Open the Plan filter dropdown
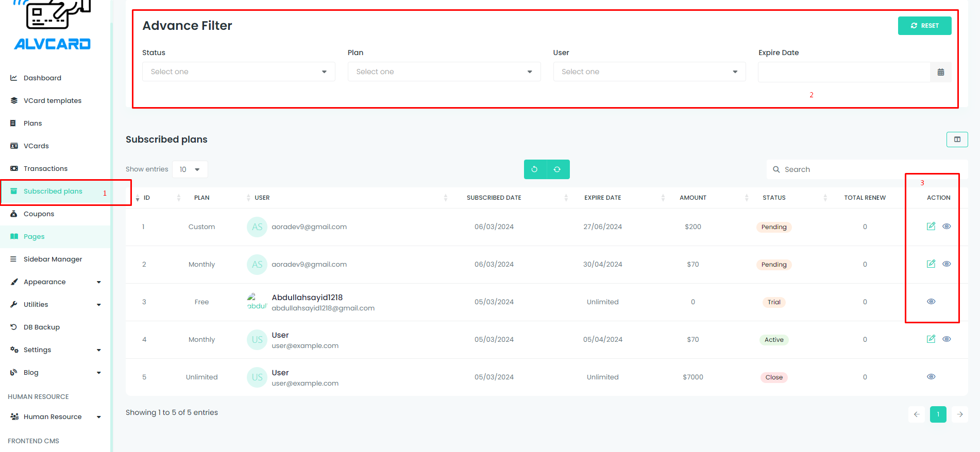 pos(444,72)
